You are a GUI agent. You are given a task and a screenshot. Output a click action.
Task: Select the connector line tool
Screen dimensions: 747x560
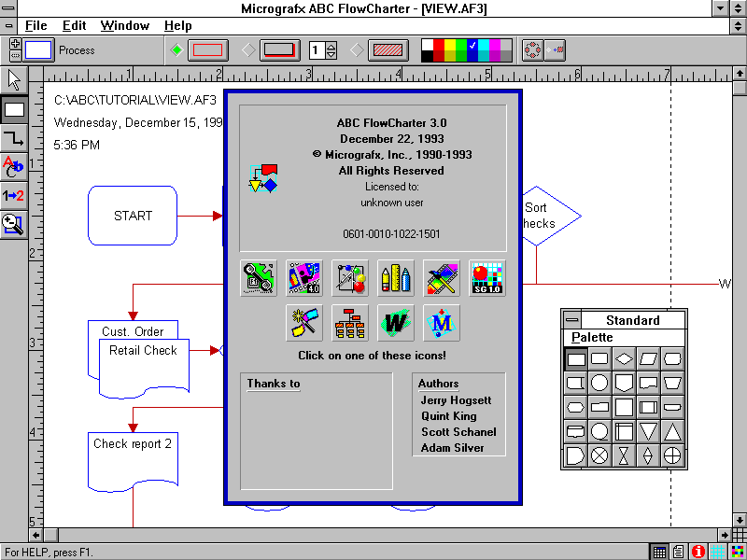pos(14,138)
